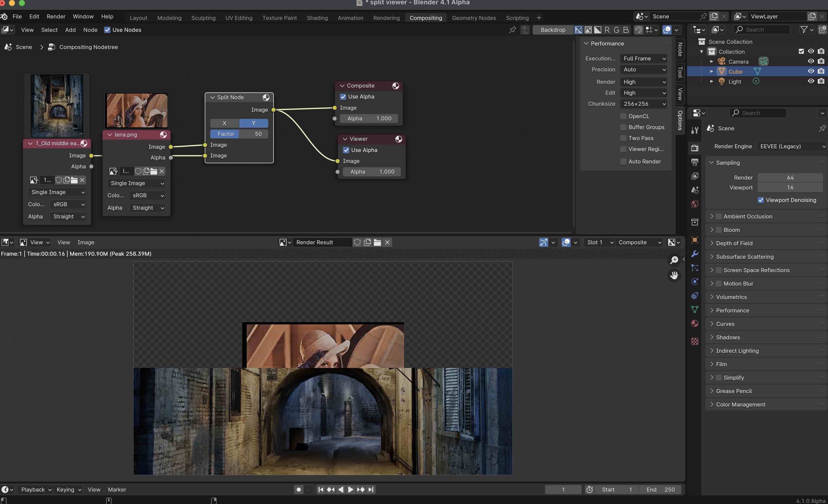Click the Play animation button
The height and width of the screenshot is (504, 828).
point(351,490)
